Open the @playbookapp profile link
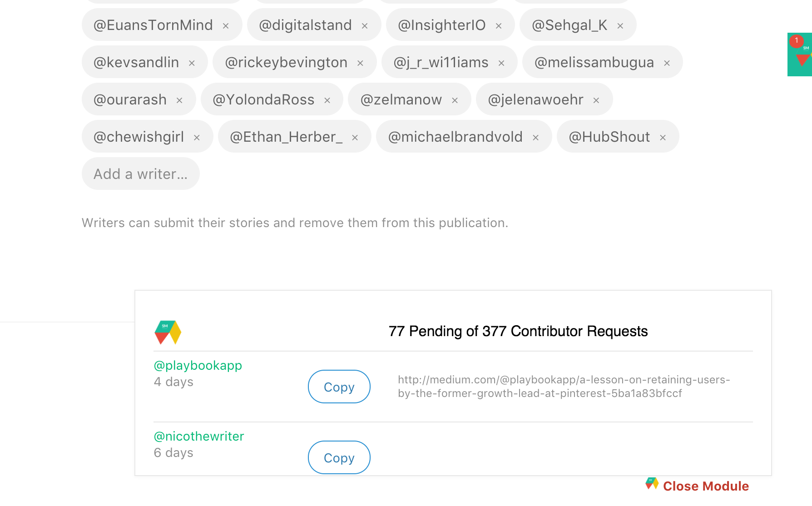Screen dimensions: 812x506 (198, 365)
